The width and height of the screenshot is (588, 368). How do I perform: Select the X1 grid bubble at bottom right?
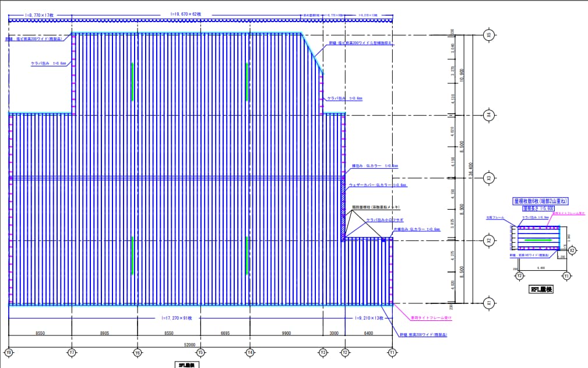(488, 303)
